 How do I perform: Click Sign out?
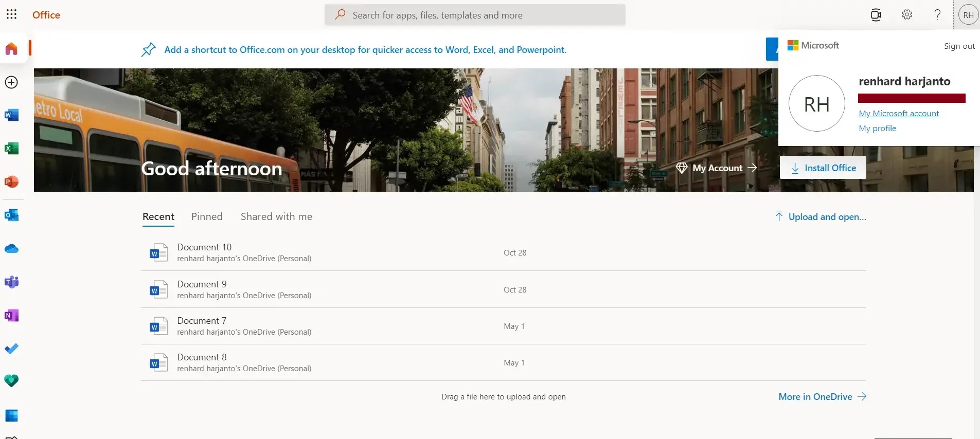pos(959,46)
